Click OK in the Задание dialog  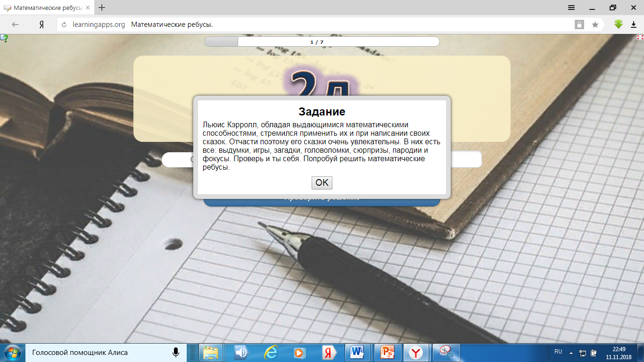point(322,182)
